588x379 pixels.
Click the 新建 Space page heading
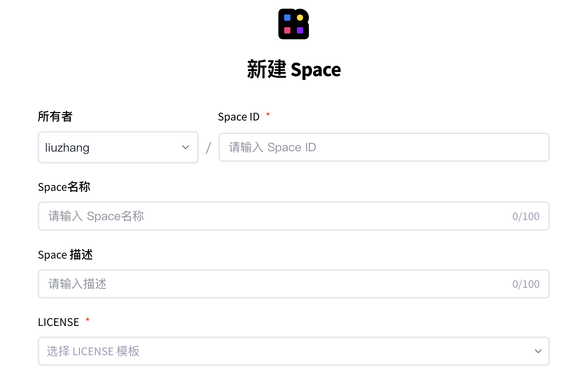pos(294,69)
